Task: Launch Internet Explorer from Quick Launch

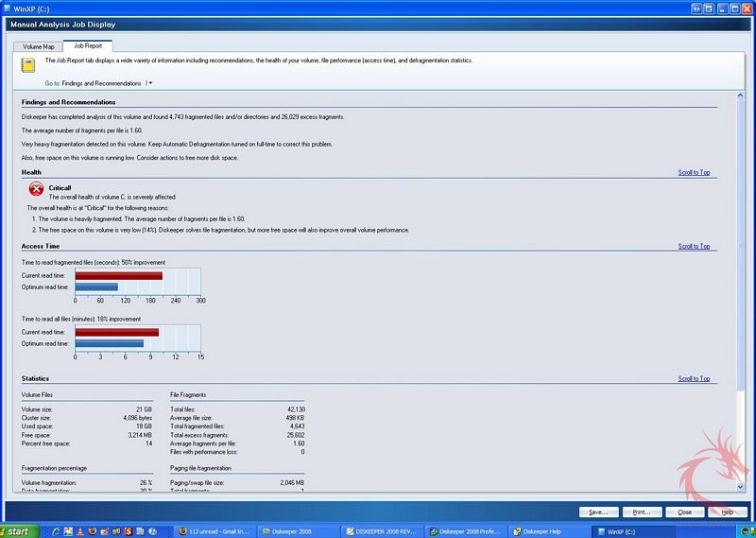Action: coord(57,529)
